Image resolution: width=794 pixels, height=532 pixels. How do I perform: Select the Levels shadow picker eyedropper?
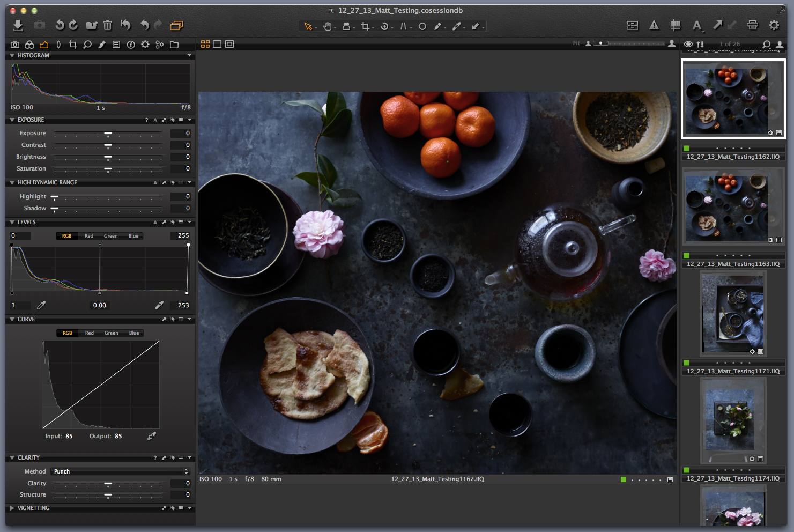(41, 305)
